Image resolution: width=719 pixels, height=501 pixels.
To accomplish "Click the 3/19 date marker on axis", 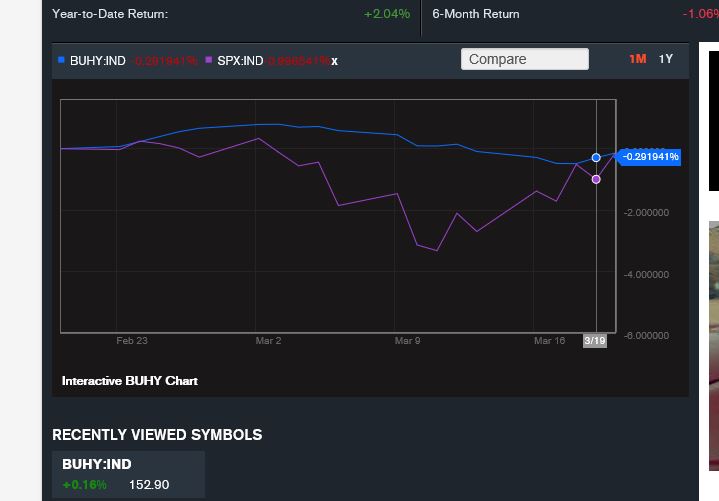I will point(595,341).
